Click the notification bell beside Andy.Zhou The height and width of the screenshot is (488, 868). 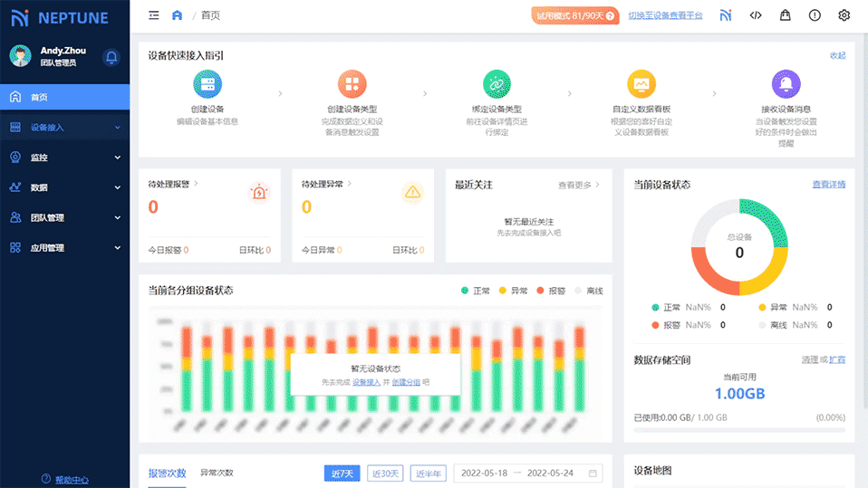pyautogui.click(x=111, y=57)
